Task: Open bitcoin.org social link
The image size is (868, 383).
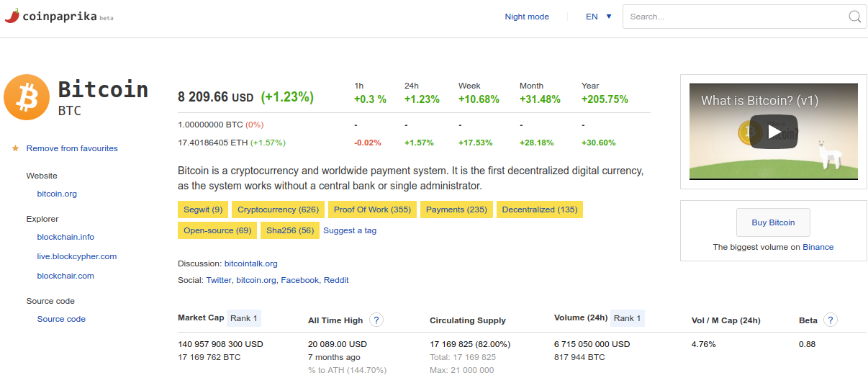Action: (256, 280)
